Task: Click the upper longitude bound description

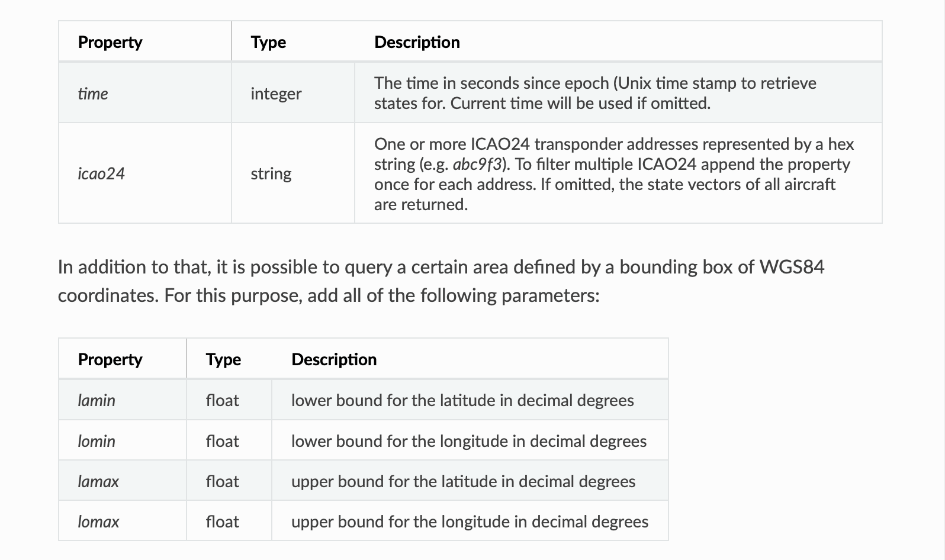Action: coord(470,522)
